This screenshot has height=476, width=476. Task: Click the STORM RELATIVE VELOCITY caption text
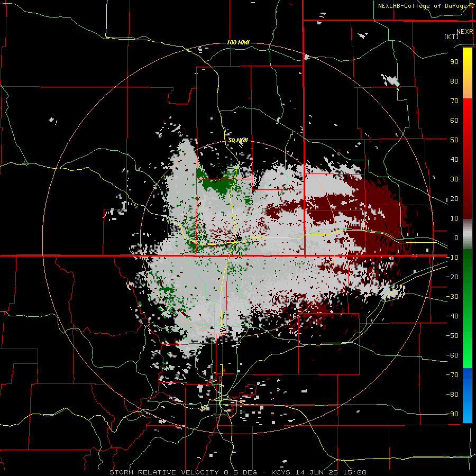(x=164, y=472)
